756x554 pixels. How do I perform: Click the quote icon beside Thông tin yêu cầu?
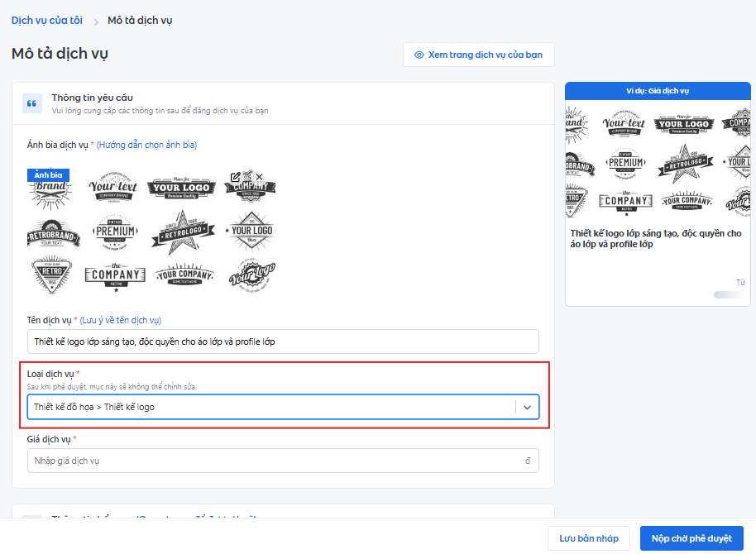click(32, 103)
